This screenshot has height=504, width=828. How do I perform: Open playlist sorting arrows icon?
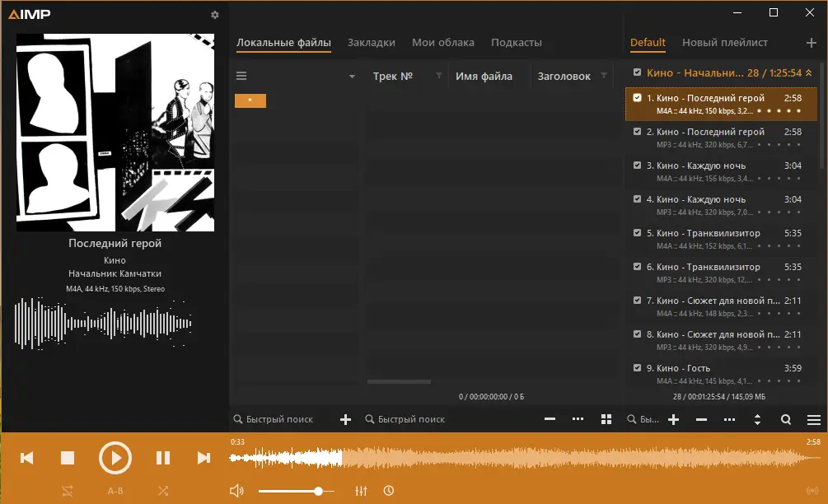(757, 419)
